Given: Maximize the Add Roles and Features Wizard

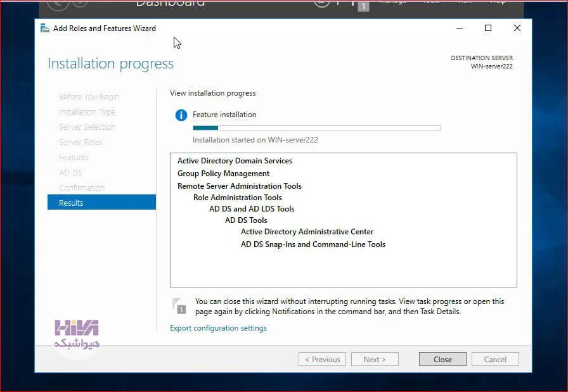Looking at the screenshot, I should pyautogui.click(x=488, y=28).
